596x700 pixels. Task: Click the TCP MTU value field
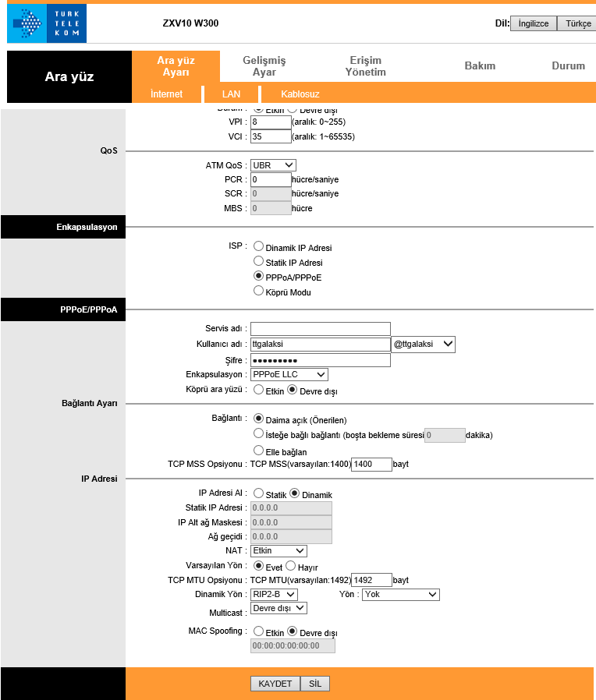[371, 580]
